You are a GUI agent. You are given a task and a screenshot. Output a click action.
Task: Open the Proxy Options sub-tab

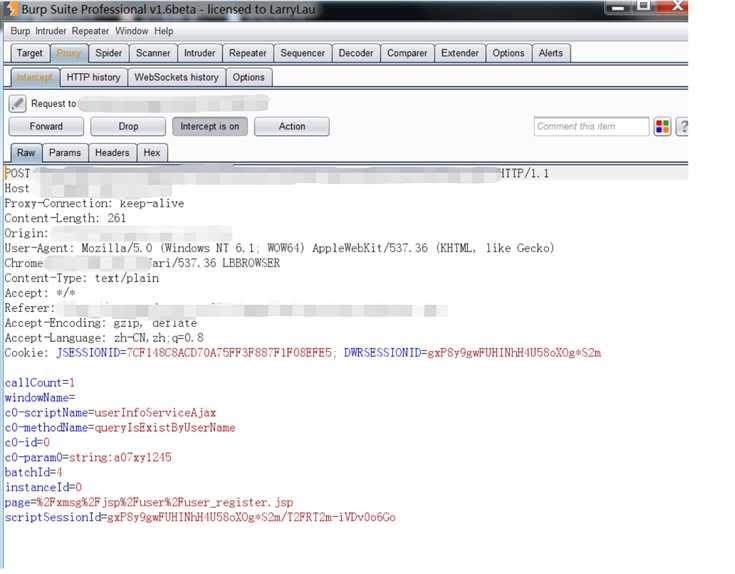tap(248, 77)
